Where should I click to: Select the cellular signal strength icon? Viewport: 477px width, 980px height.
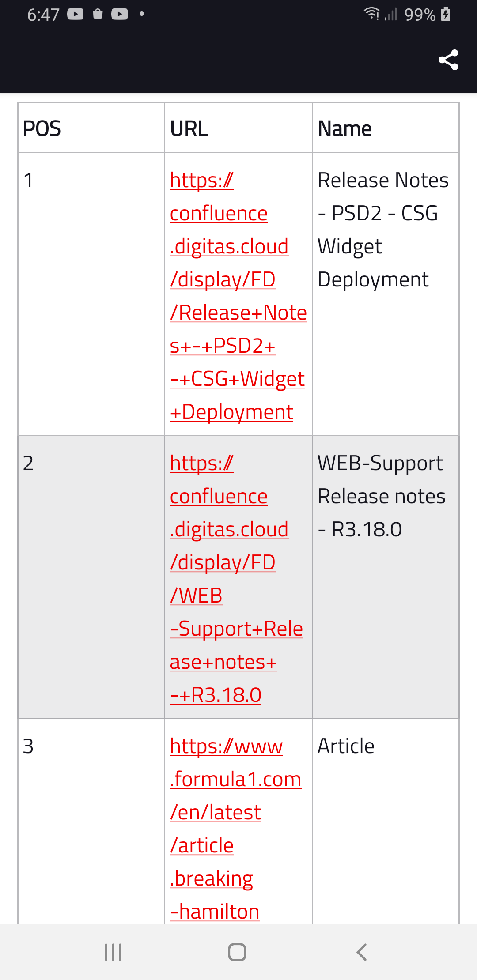click(x=392, y=15)
